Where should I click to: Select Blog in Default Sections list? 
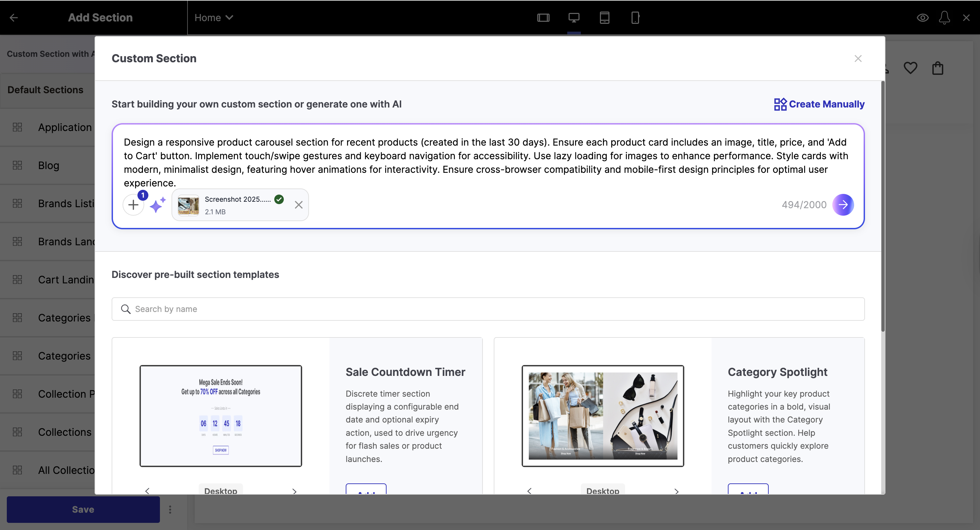pos(48,165)
